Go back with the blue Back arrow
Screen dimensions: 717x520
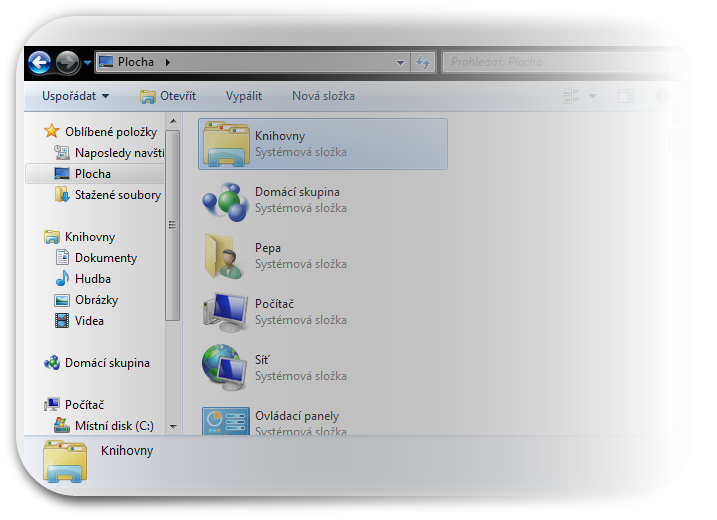(x=39, y=62)
